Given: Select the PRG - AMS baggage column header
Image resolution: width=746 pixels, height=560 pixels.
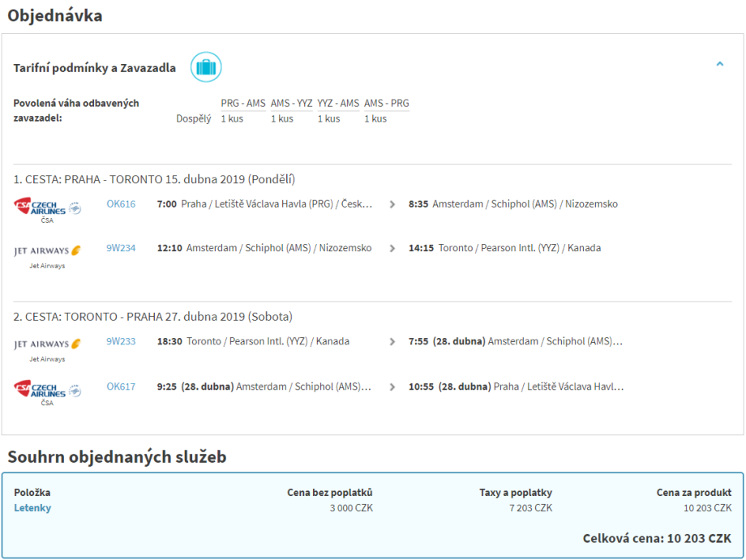Looking at the screenshot, I should coord(243,104).
